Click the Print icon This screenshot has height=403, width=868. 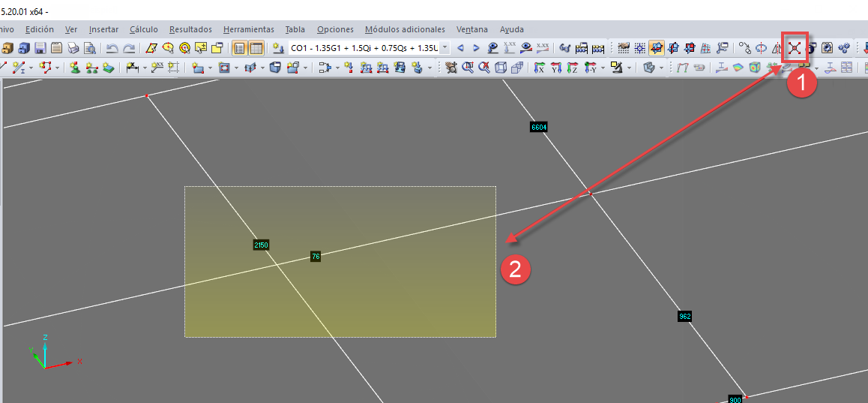(x=73, y=48)
